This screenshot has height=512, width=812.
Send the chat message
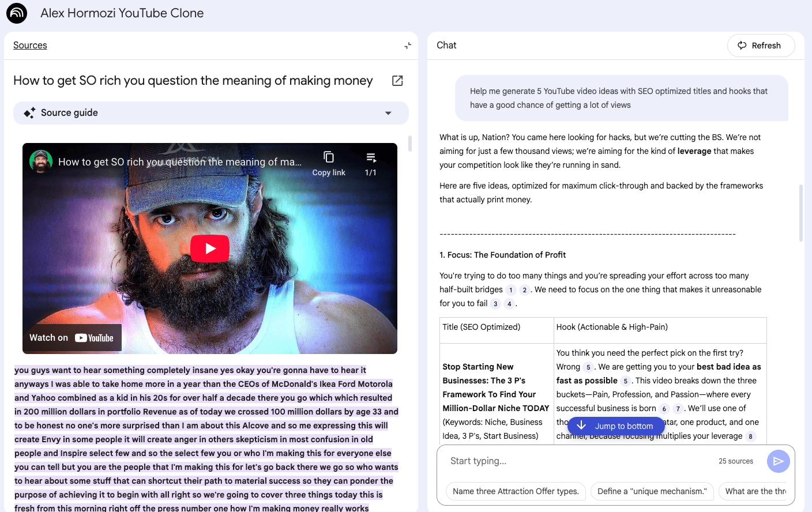pyautogui.click(x=778, y=461)
